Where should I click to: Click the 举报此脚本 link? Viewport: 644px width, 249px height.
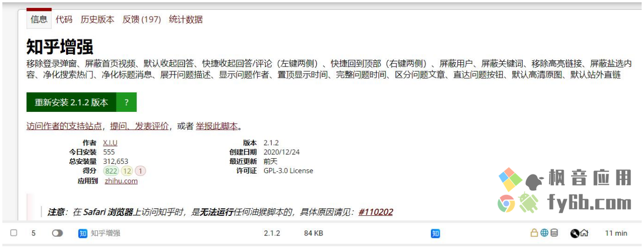217,126
